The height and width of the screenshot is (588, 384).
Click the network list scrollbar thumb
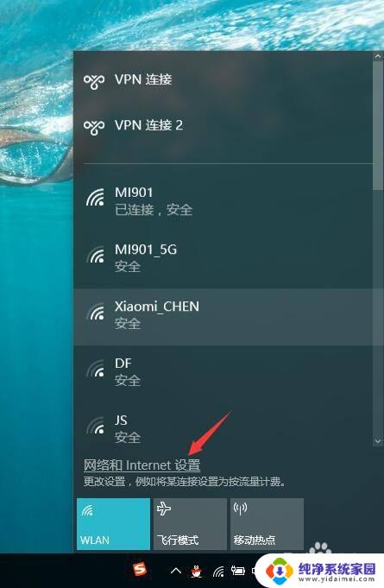tap(378, 125)
